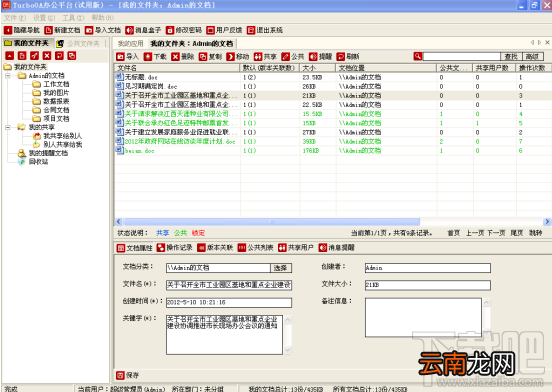Click the search text field
Image resolution: width=552 pixels, height=392 pixels.
(x=462, y=56)
